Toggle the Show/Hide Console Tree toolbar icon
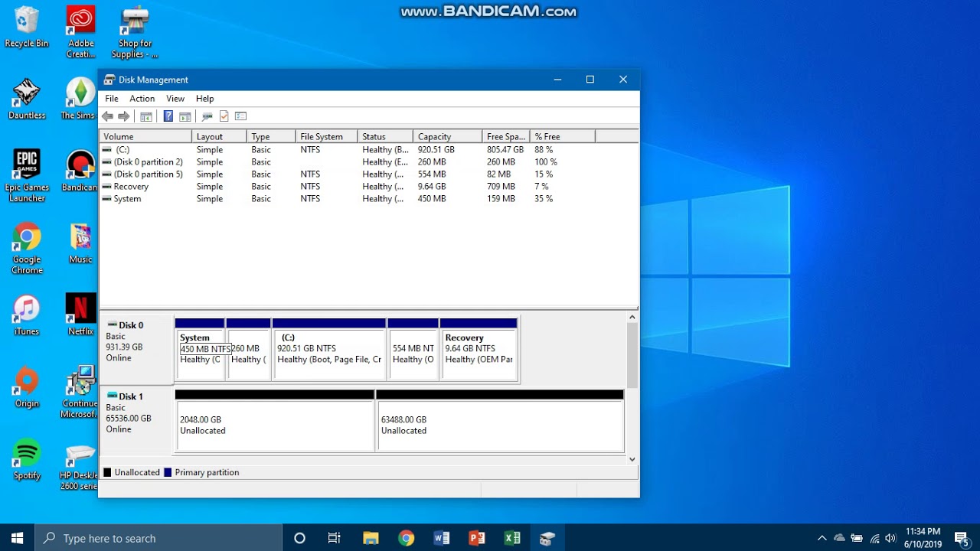980x551 pixels. click(x=146, y=116)
